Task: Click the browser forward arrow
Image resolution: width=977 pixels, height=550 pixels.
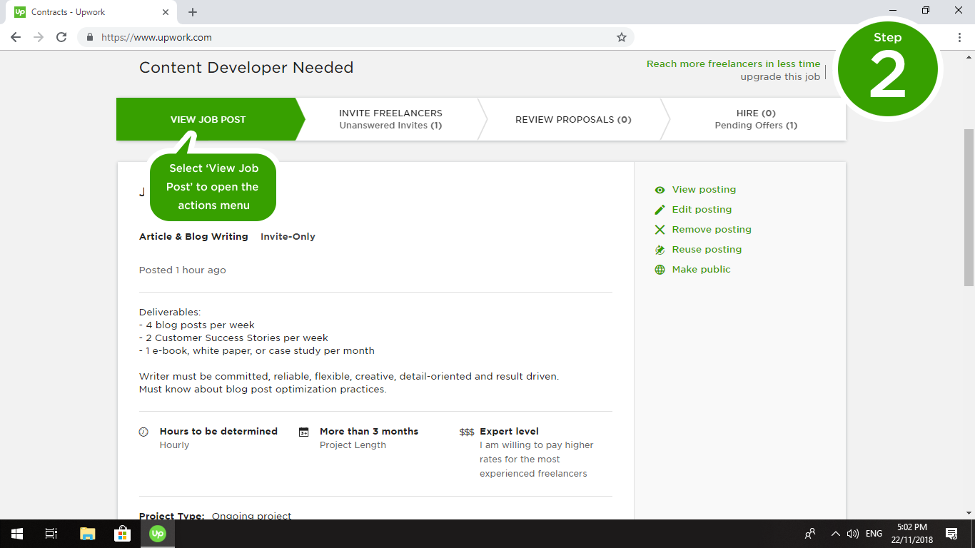Action: [39, 37]
